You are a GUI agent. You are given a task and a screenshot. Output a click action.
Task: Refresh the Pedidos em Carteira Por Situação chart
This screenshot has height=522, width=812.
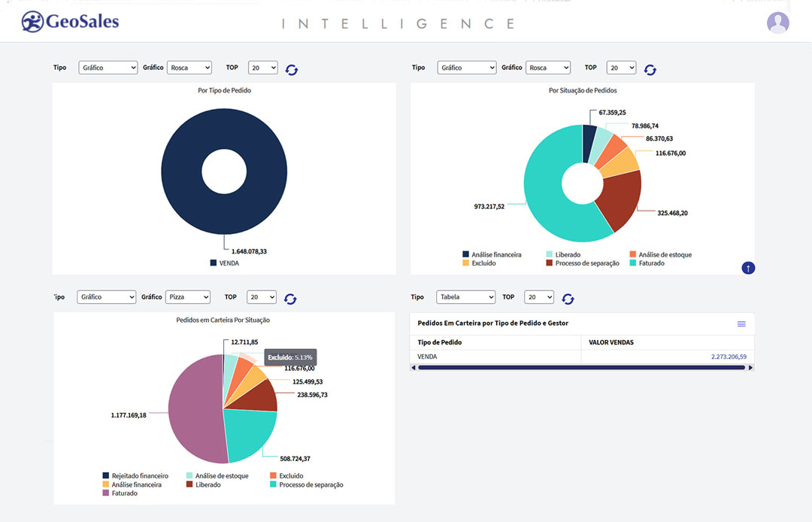(x=290, y=299)
